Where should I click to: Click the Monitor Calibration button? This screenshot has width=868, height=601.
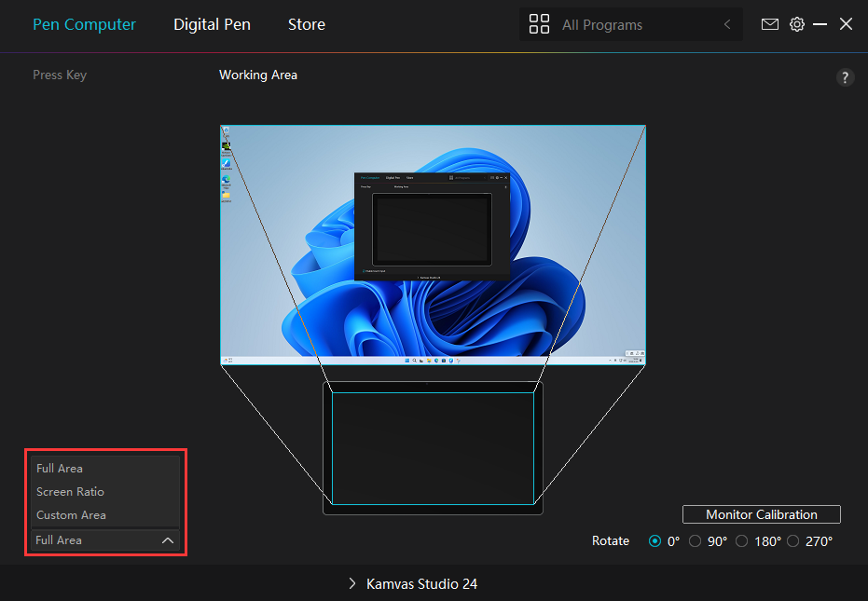[x=761, y=514]
